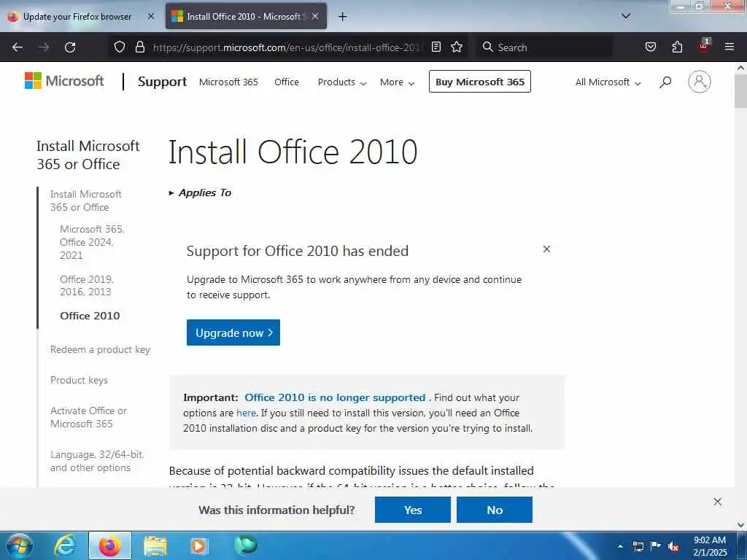The width and height of the screenshot is (747, 560).
Task: Open Activate Office or Microsoft 365 link
Action: [x=88, y=417]
